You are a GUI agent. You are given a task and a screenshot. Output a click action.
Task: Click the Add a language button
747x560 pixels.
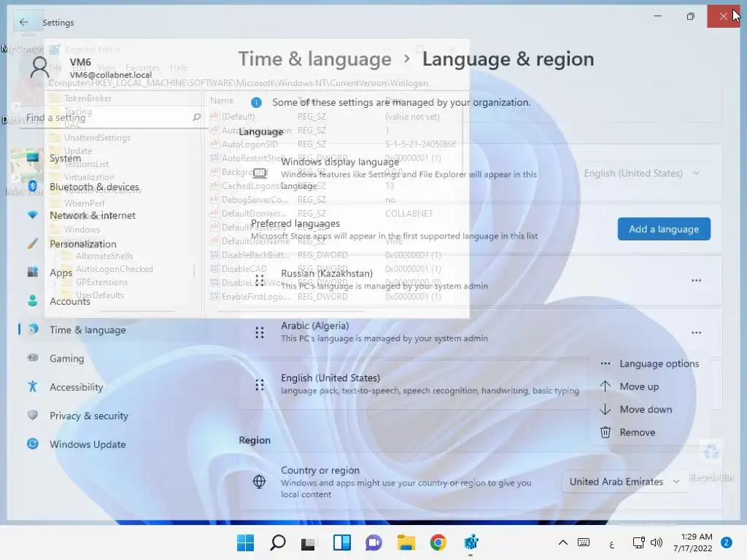click(x=664, y=229)
